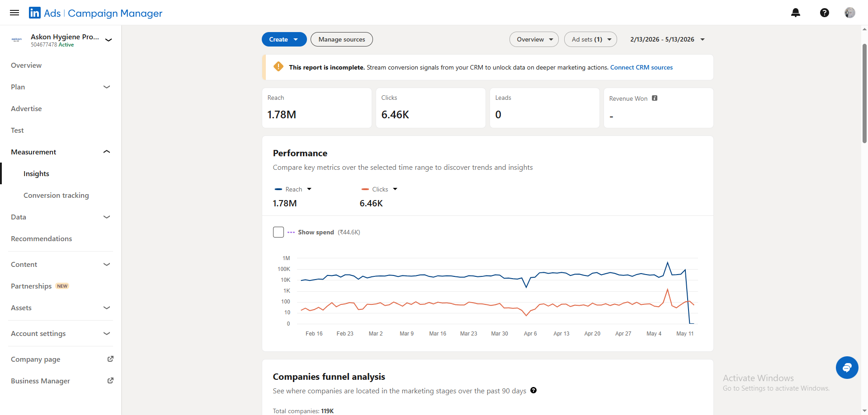The image size is (868, 415).
Task: Click the Campaign Manager title
Action: tap(115, 13)
